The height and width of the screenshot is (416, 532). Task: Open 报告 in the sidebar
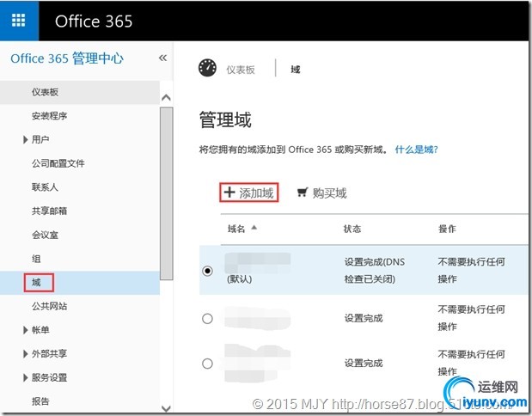tap(40, 401)
